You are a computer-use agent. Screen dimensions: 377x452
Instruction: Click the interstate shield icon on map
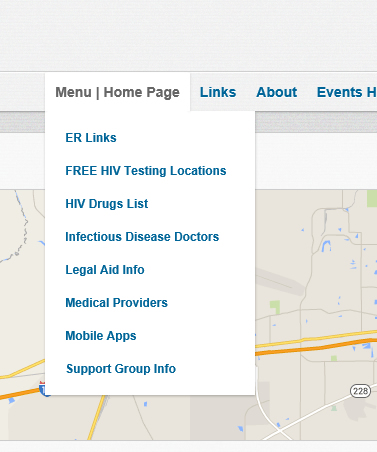42,388
